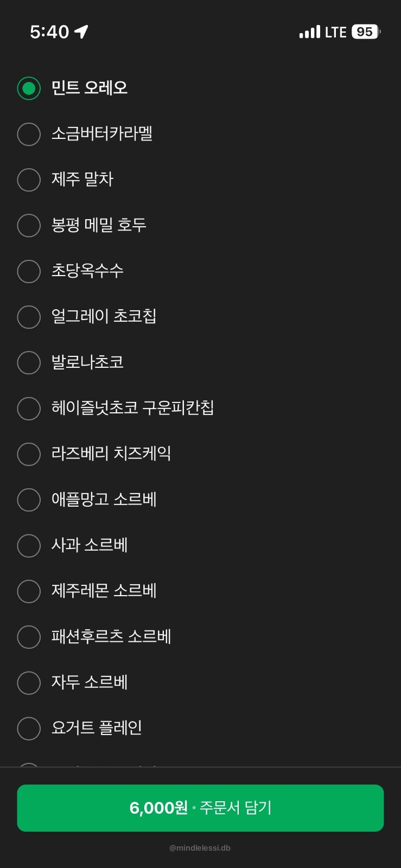Select 패션후르츠 소르베 radio button
This screenshot has width=401, height=868.
(29, 637)
